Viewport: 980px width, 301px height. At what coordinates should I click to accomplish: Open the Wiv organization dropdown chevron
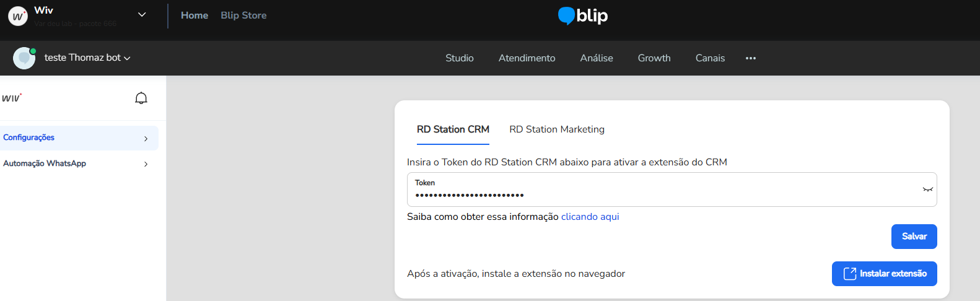pos(142,15)
